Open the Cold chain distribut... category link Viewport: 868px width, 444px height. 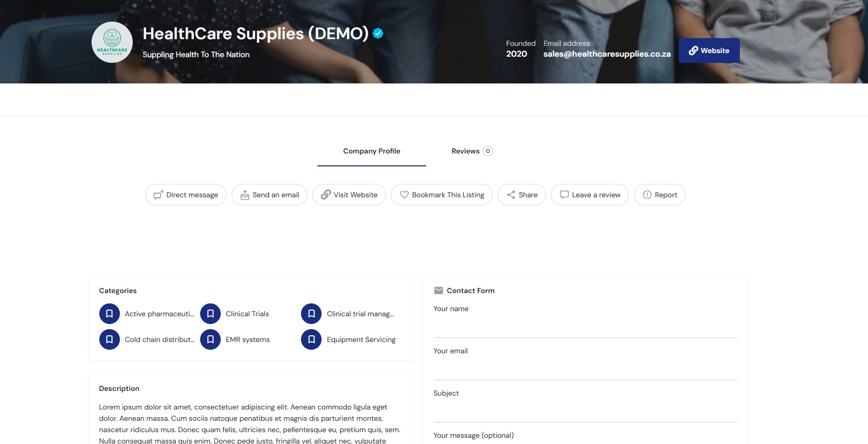pyautogui.click(x=160, y=339)
